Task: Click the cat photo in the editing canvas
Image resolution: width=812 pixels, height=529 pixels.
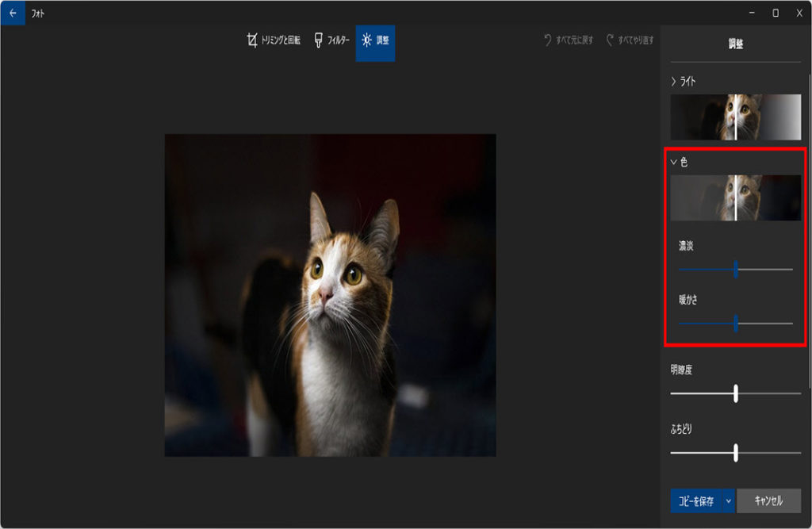Action: pyautogui.click(x=330, y=295)
